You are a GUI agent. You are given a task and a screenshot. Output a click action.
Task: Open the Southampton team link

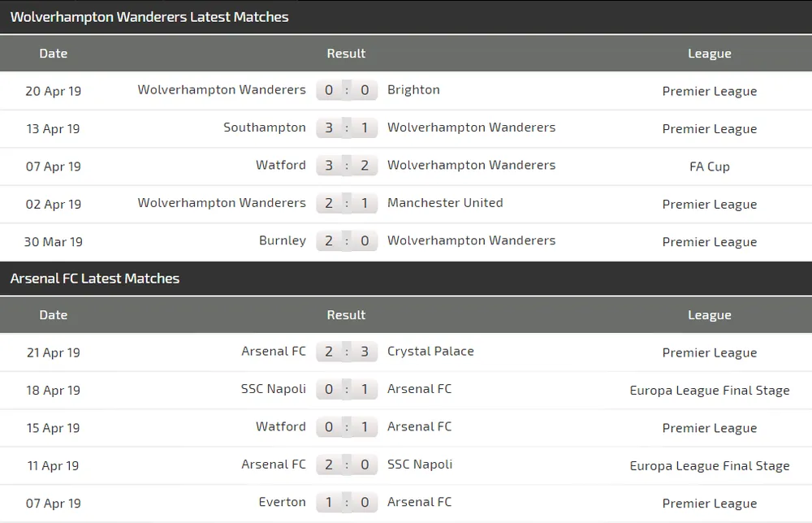pos(265,128)
